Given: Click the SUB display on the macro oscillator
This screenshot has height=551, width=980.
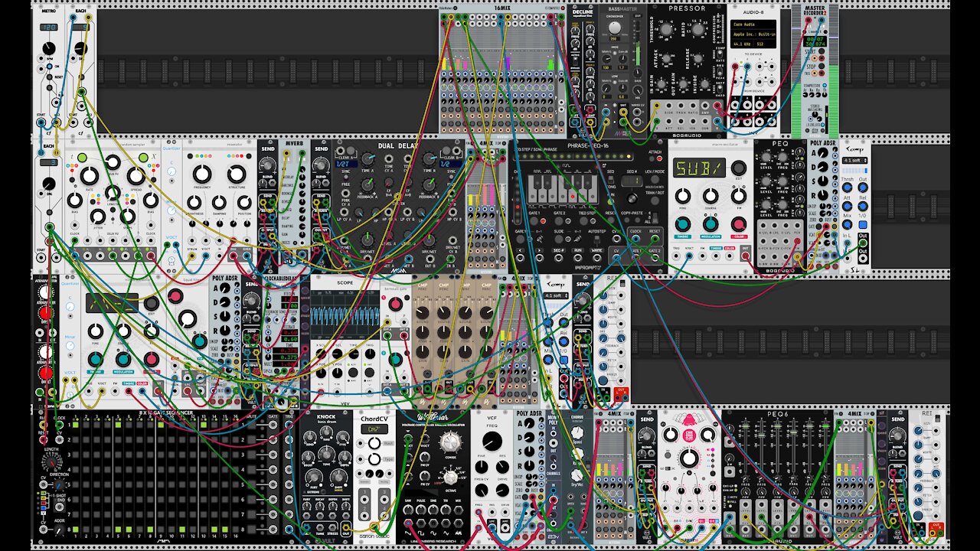Looking at the screenshot, I should (699, 168).
